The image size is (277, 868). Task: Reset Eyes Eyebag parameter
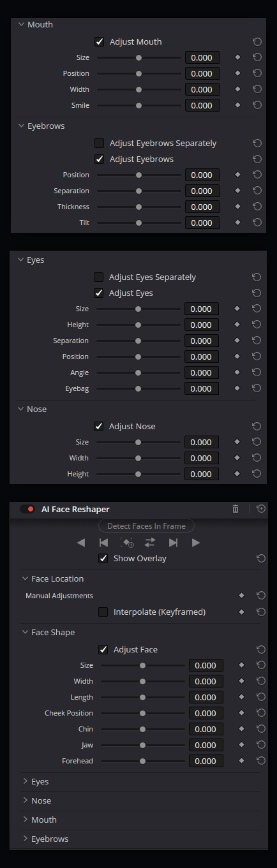point(257,388)
